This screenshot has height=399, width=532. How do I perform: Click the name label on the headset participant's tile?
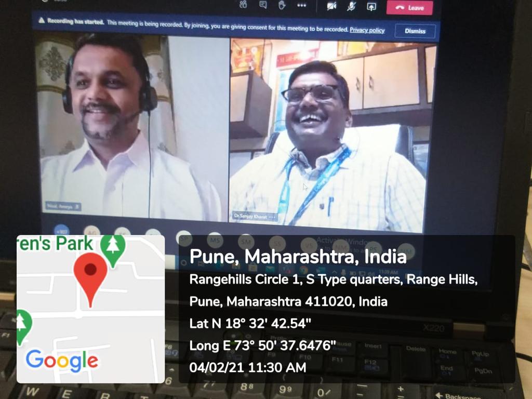[63, 206]
